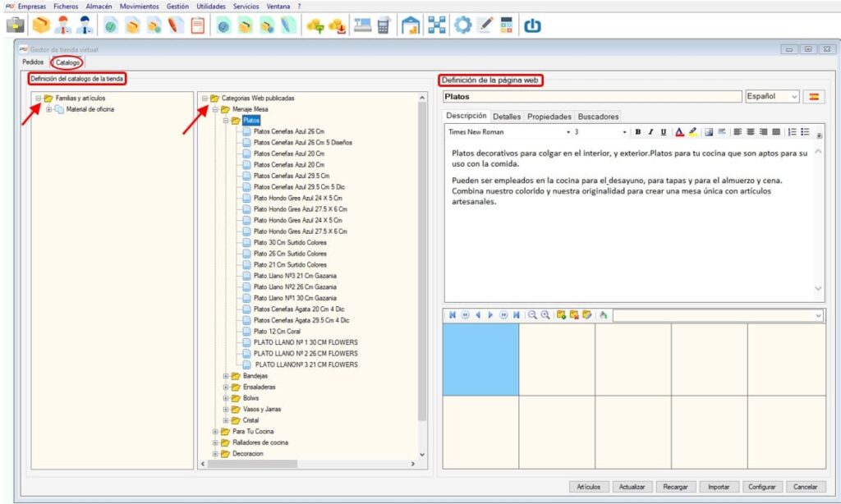Remove image with folder red X icon
841x504 pixels.
[574, 315]
